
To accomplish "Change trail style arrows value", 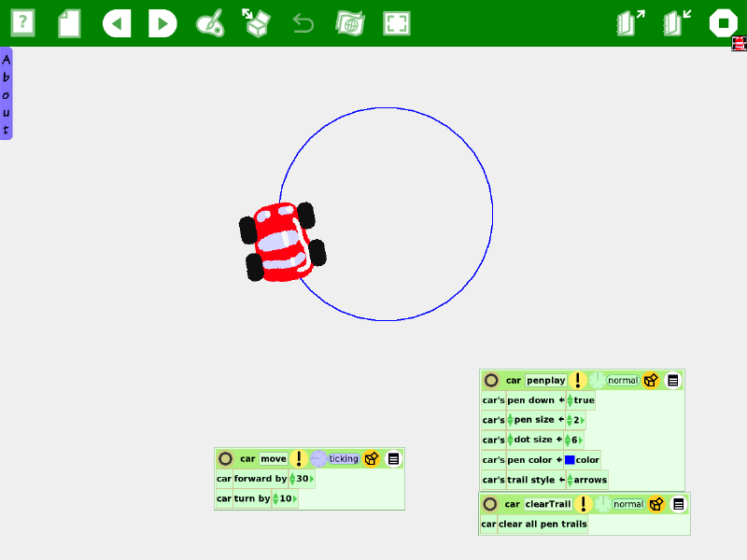I will 570,480.
